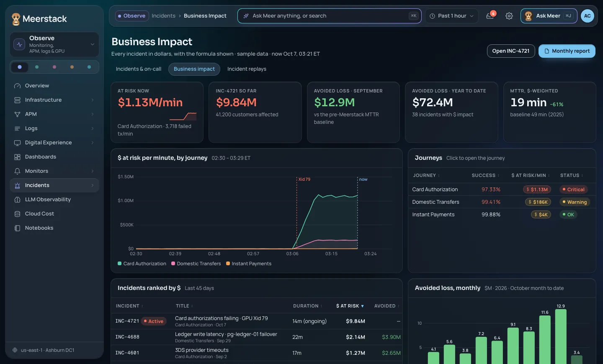Open notifications with the red badge
The height and width of the screenshot is (364, 603).
point(490,16)
